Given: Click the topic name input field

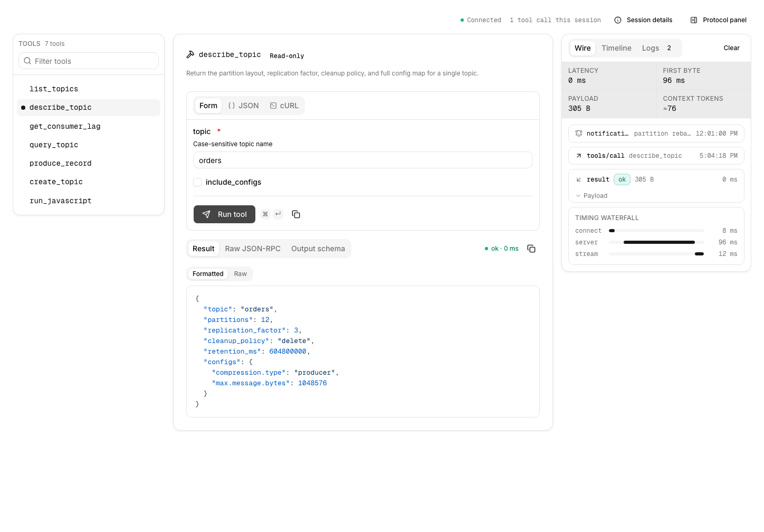Looking at the screenshot, I should coord(363,160).
